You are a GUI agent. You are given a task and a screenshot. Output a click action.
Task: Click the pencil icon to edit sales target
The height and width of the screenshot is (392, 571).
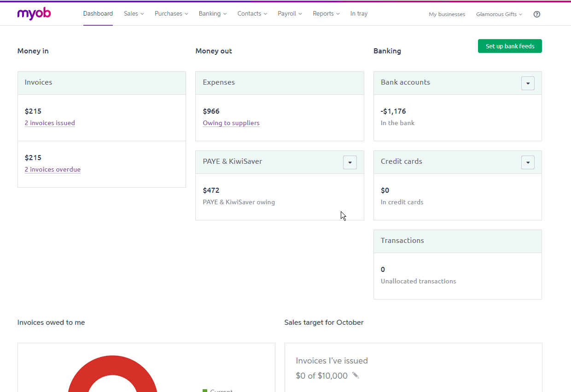[x=355, y=375]
